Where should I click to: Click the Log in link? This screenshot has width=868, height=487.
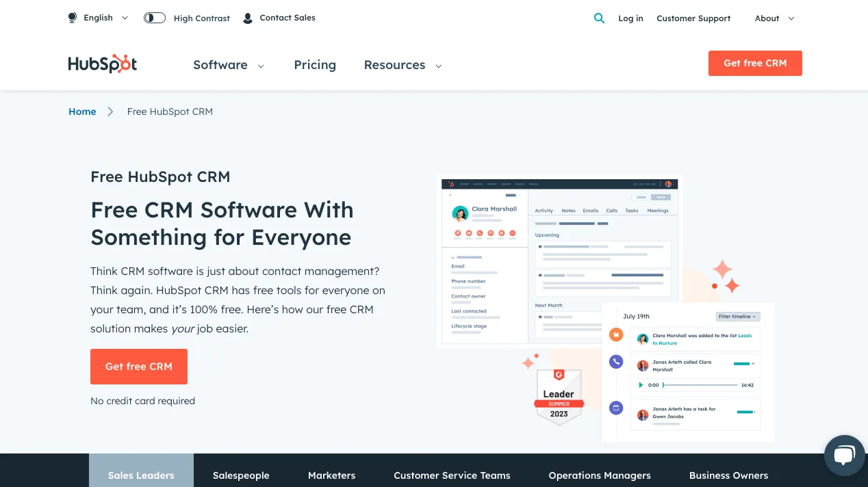630,18
